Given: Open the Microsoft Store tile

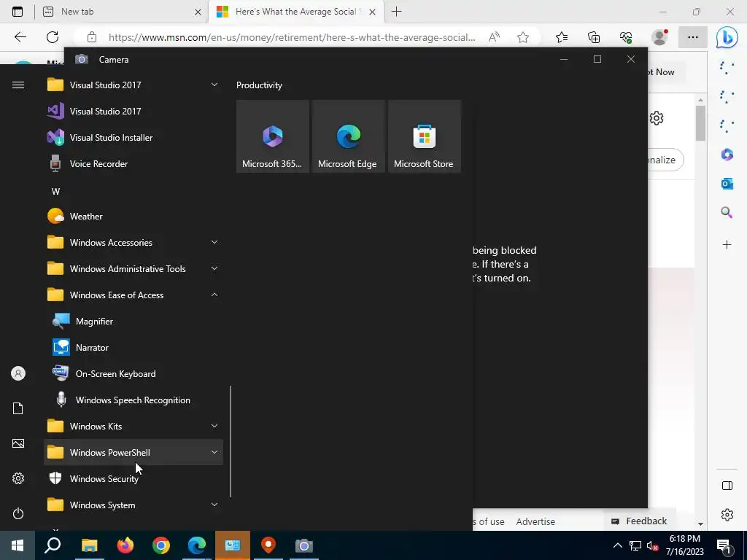Looking at the screenshot, I should (425, 136).
